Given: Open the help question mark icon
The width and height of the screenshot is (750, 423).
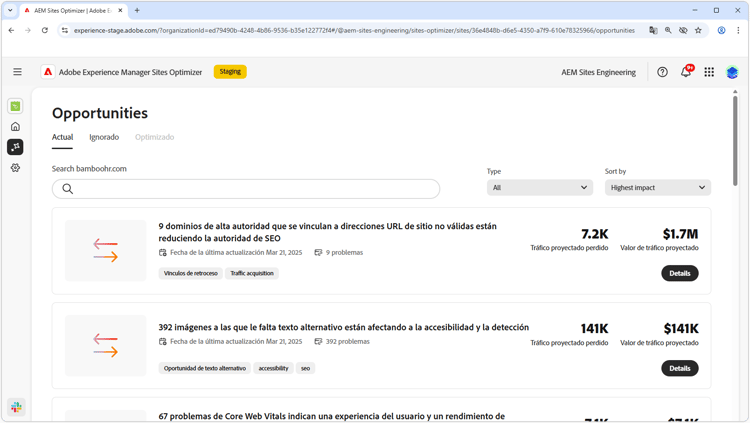Looking at the screenshot, I should tap(662, 72).
